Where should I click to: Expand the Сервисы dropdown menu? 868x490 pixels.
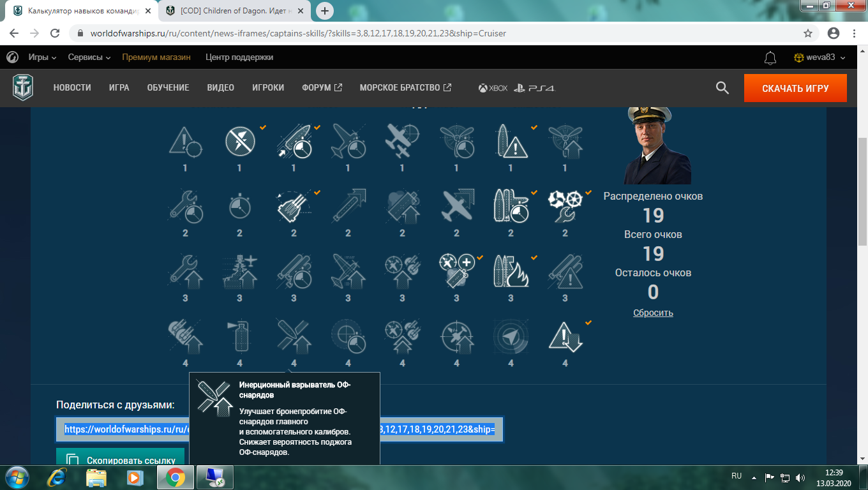click(89, 57)
